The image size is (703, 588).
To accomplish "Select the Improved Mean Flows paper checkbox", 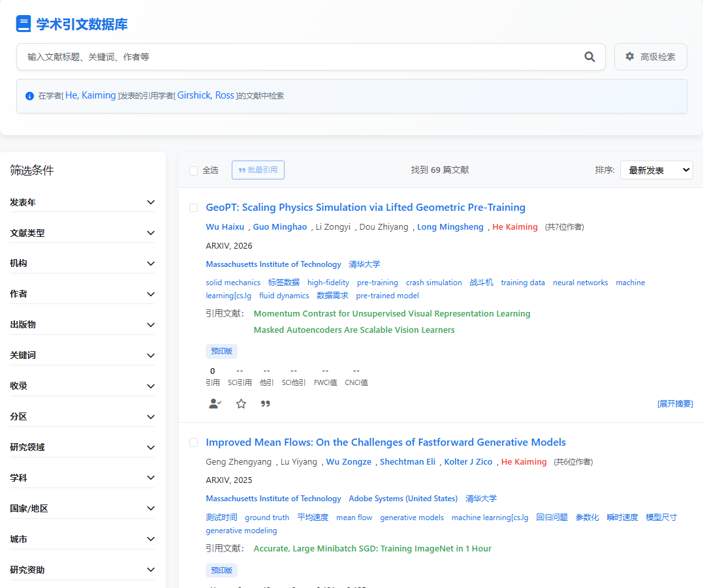I will coord(193,442).
